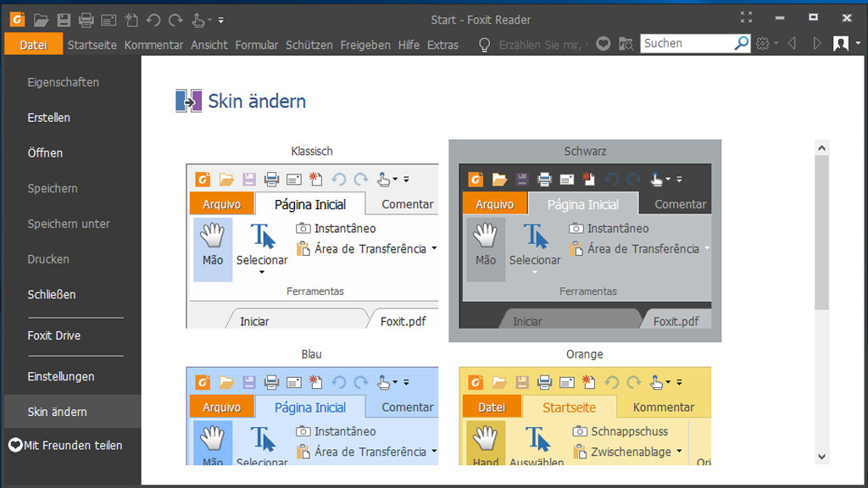The image size is (868, 488).
Task: Click the skin list scrollbar up arrow
Action: (x=821, y=147)
